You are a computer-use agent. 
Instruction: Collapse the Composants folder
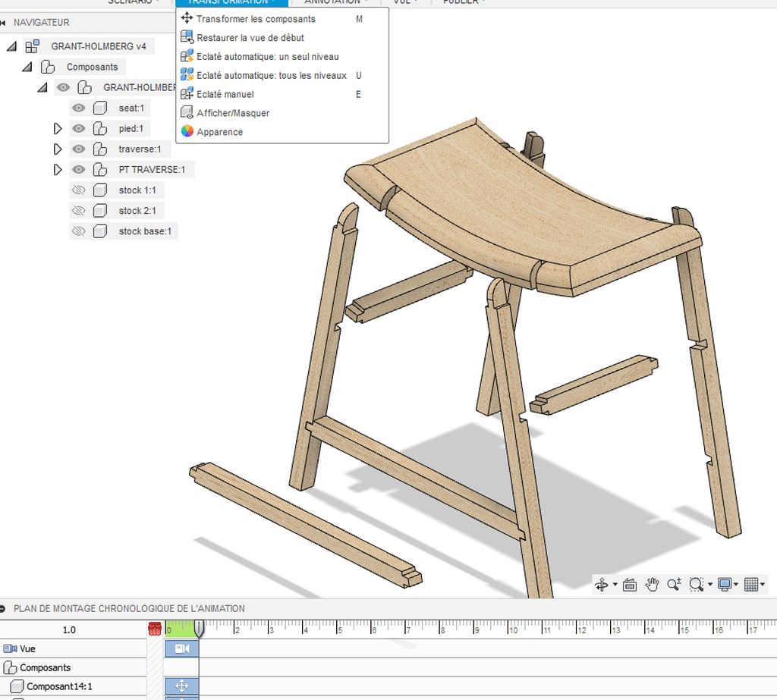tap(27, 67)
